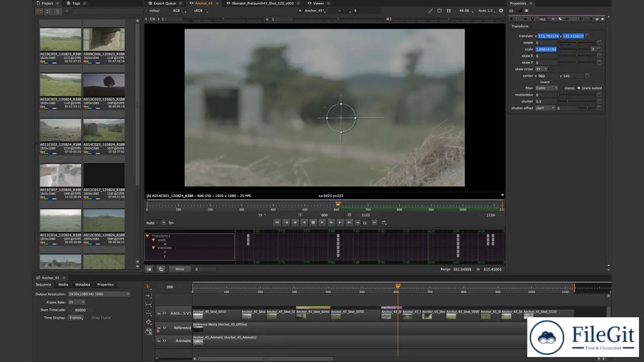
Task: Stop playback
Action: pos(313,222)
